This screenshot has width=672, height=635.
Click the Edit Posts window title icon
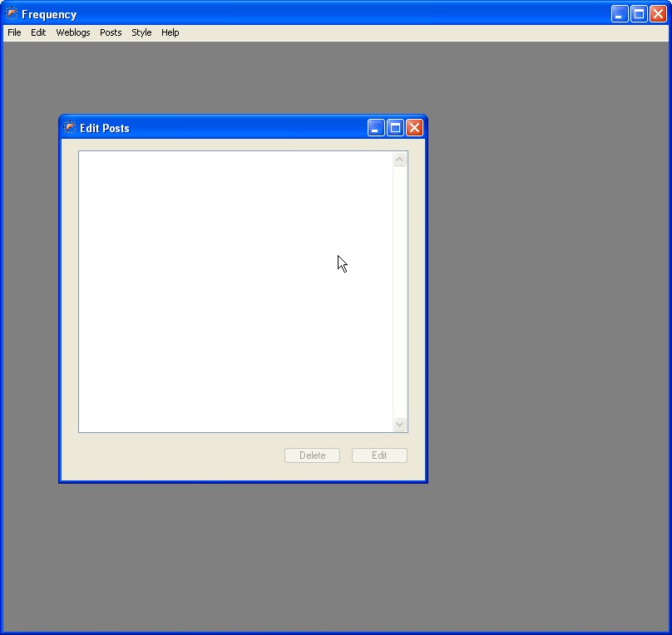click(x=69, y=127)
